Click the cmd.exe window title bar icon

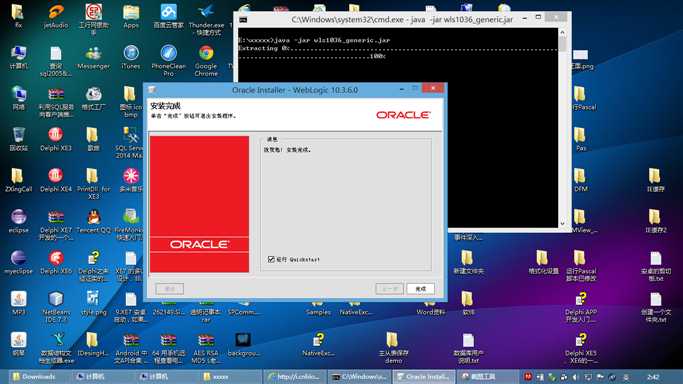pyautogui.click(x=243, y=20)
